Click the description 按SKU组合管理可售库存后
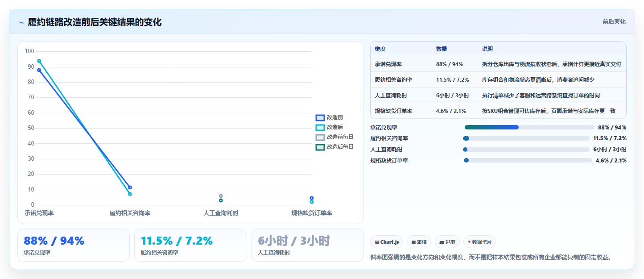644x279 pixels. pos(549,111)
